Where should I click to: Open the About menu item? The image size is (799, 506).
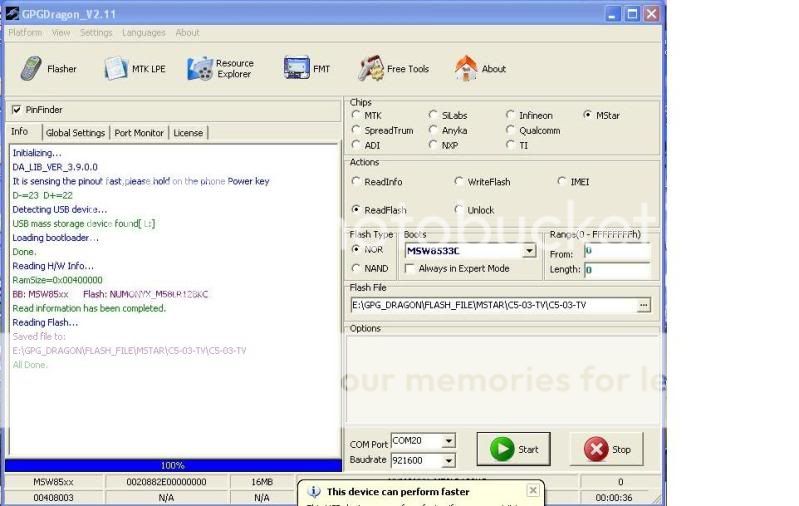coord(187,33)
